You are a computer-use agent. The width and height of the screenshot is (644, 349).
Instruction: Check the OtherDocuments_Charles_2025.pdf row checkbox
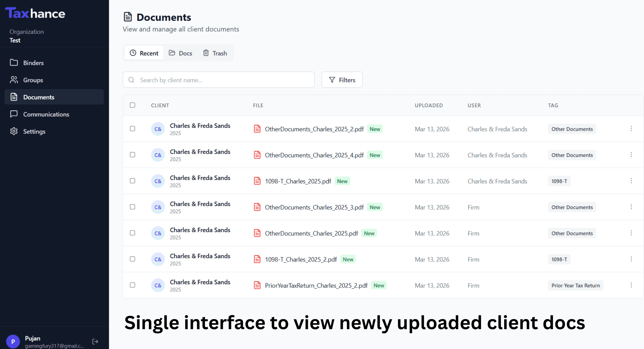132,233
